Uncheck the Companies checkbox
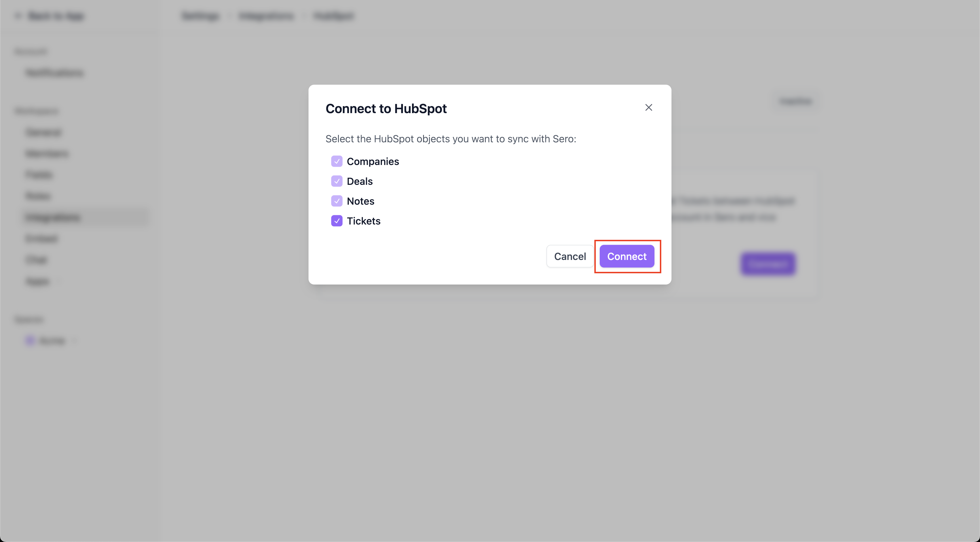This screenshot has height=542, width=980. 337,161
